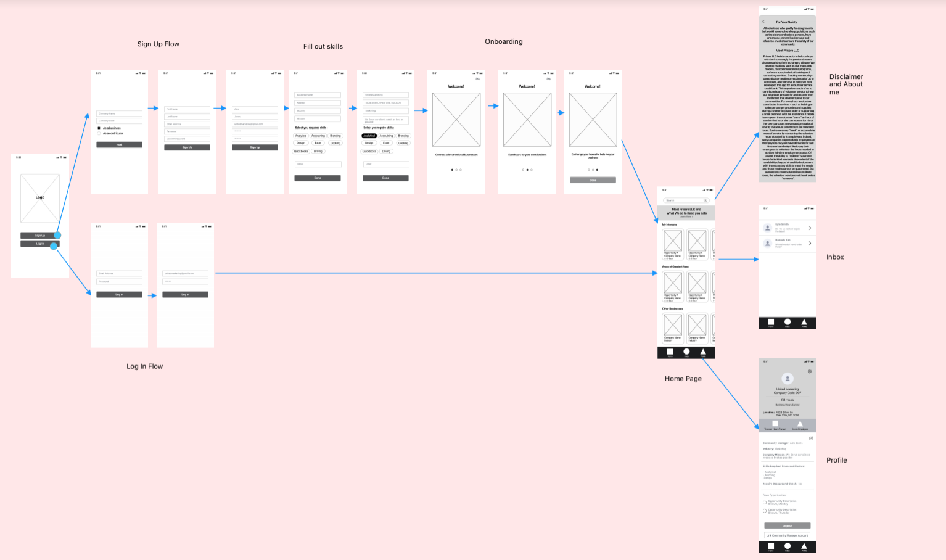Select the Fill out skills canvas label
This screenshot has width=946, height=560.
[x=323, y=46]
